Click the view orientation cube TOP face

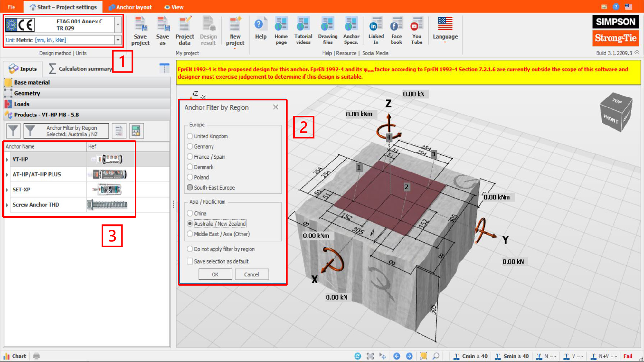point(617,101)
